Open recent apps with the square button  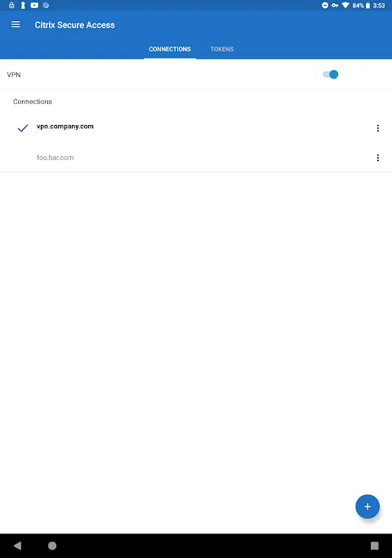[x=375, y=546]
